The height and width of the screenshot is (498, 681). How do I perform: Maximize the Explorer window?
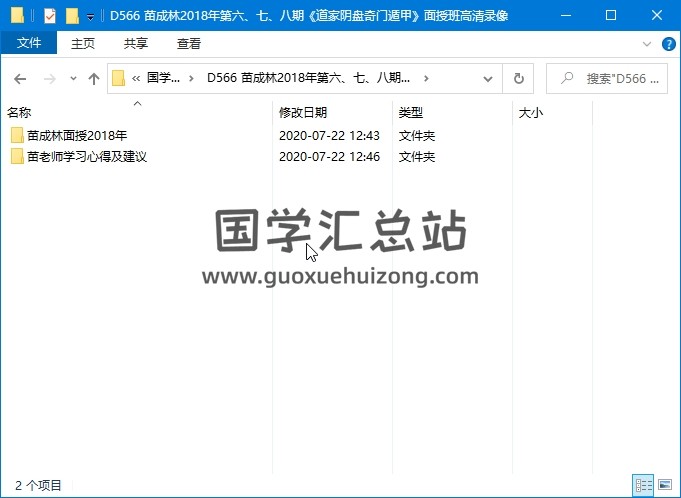coord(611,16)
